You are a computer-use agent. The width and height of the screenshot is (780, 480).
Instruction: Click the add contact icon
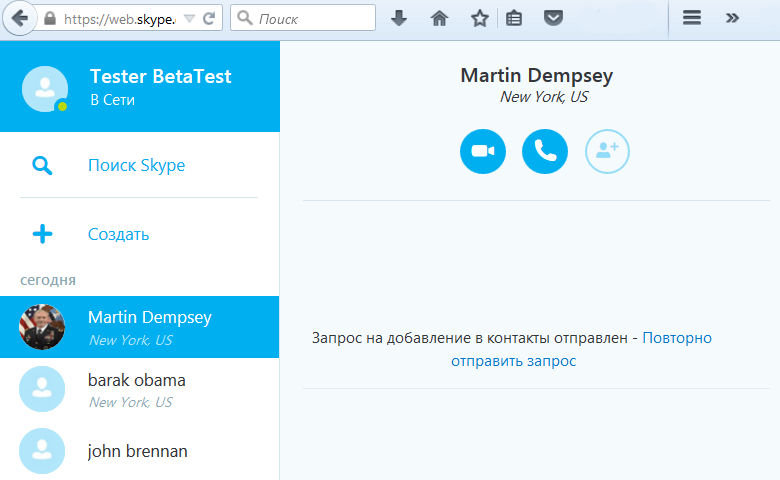click(x=607, y=151)
